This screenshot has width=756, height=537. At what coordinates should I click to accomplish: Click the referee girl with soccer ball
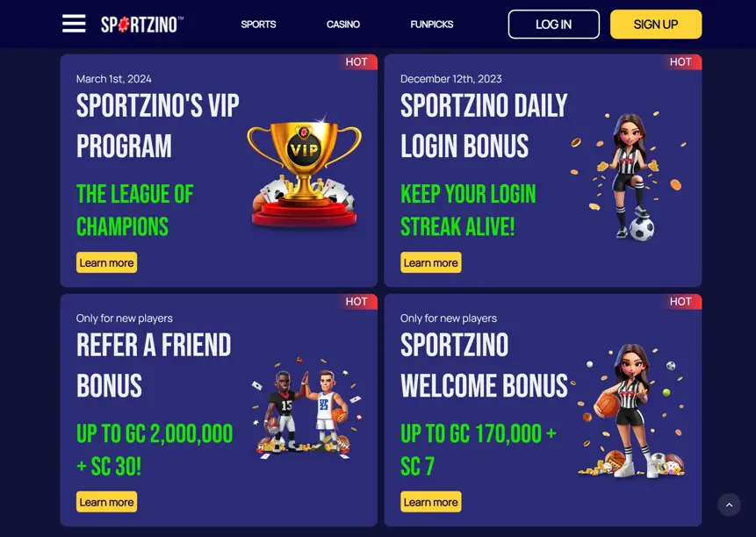point(628,175)
